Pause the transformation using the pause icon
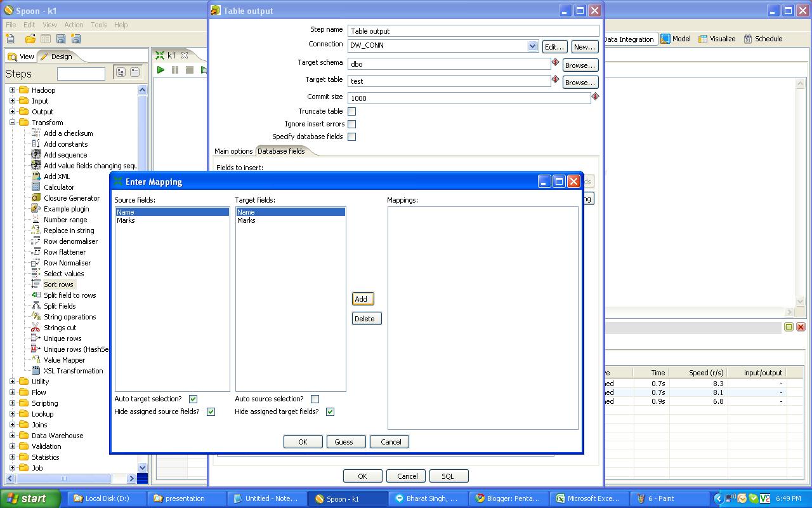 tap(175, 70)
